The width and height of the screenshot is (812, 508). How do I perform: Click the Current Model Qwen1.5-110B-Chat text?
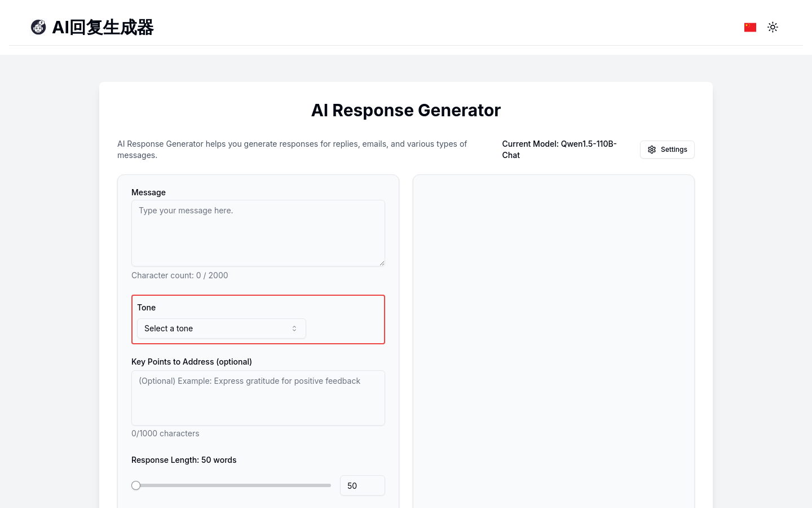(559, 150)
